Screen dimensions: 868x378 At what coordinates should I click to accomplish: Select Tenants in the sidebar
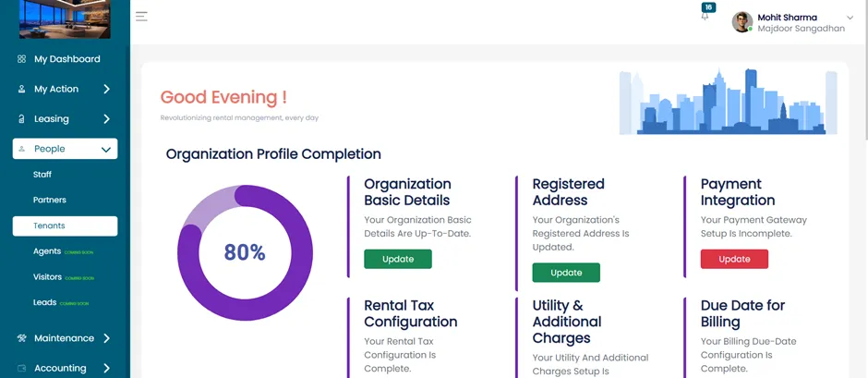(x=66, y=226)
